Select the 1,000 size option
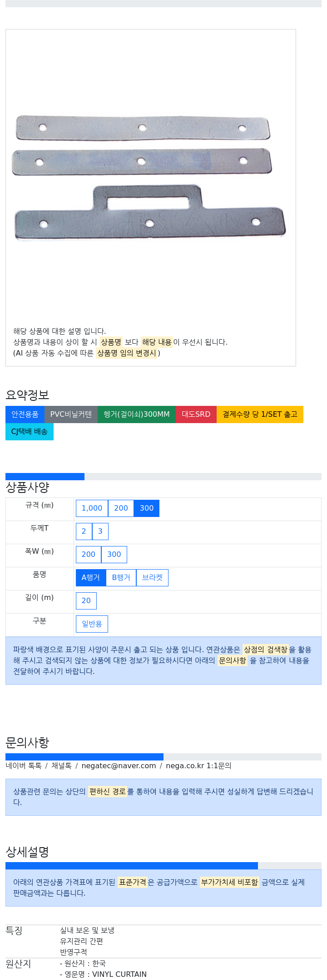 click(x=92, y=508)
